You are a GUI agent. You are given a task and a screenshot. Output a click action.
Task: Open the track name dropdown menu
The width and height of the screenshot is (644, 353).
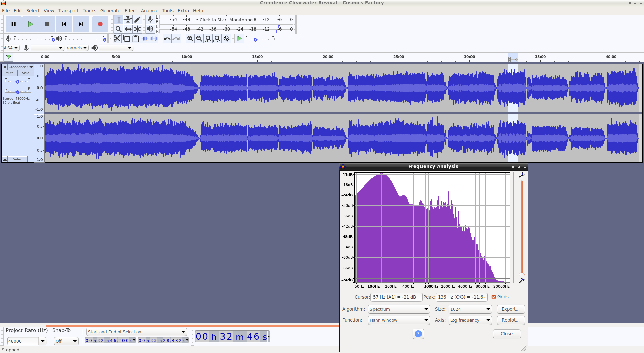(x=20, y=67)
